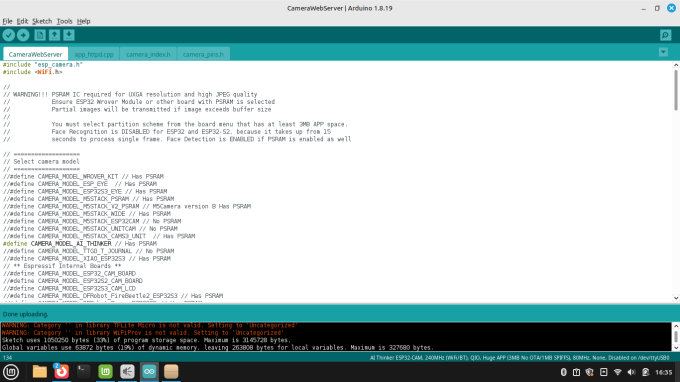Click the console output scrollbar thumb
The height and width of the screenshot is (382, 680).
(x=676, y=336)
